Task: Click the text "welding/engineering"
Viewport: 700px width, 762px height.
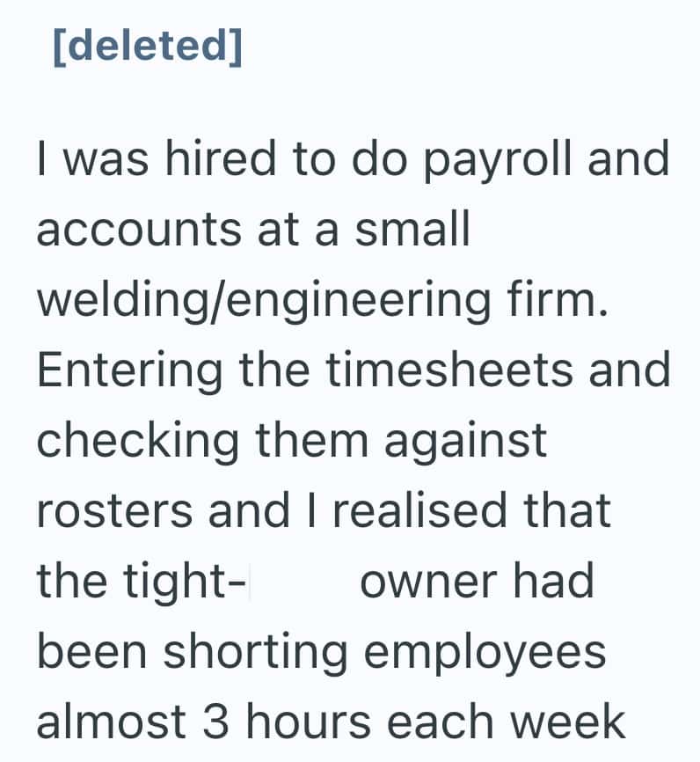Action: (x=254, y=300)
